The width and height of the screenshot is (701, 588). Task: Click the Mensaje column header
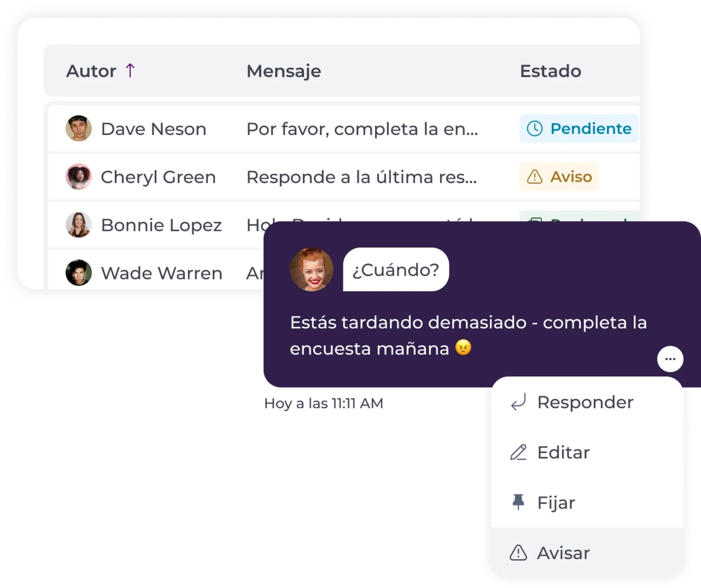click(284, 71)
